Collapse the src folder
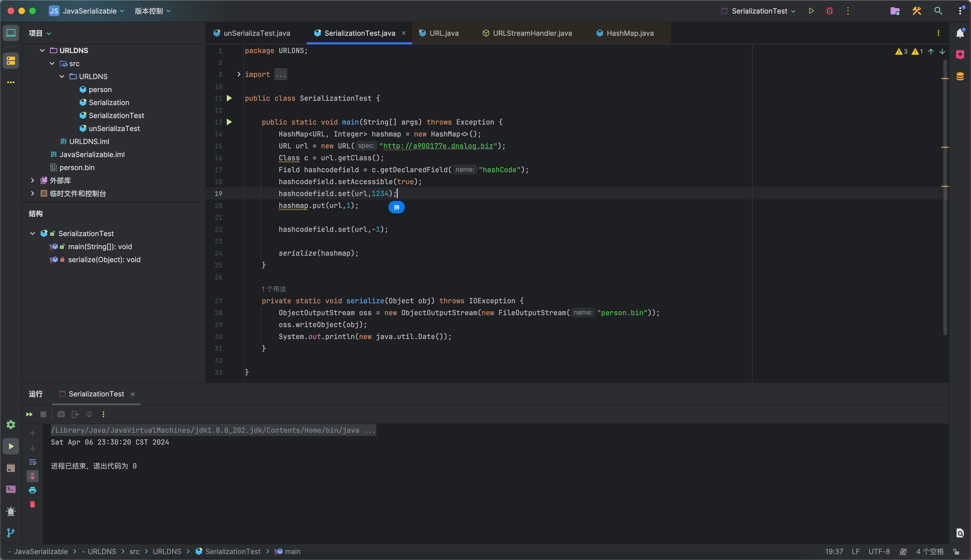This screenshot has height=560, width=971. pyautogui.click(x=52, y=63)
